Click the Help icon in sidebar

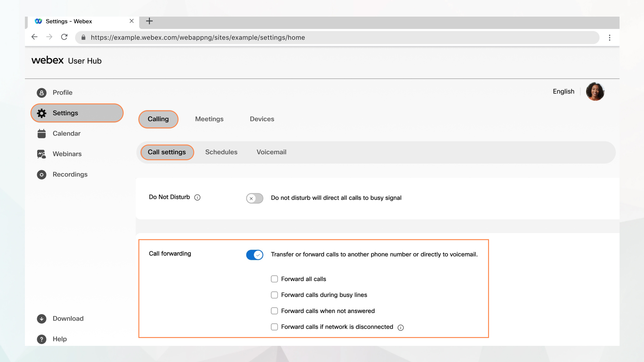(41, 339)
